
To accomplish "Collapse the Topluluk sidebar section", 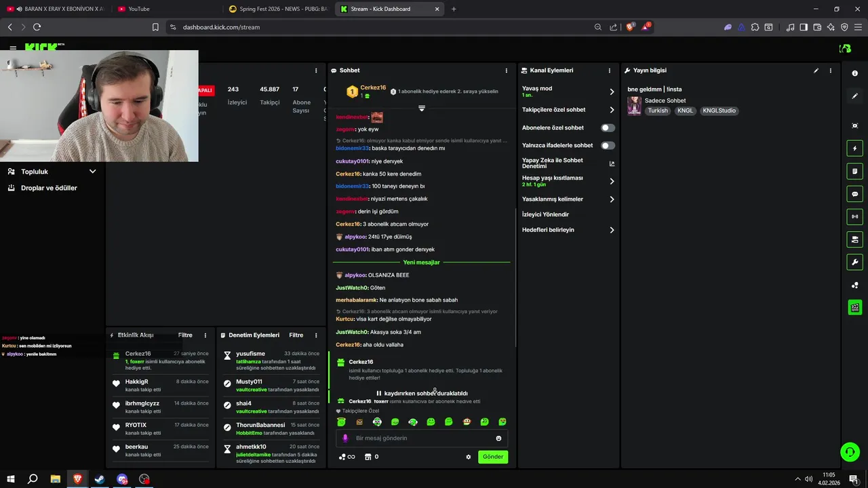I will tap(93, 171).
